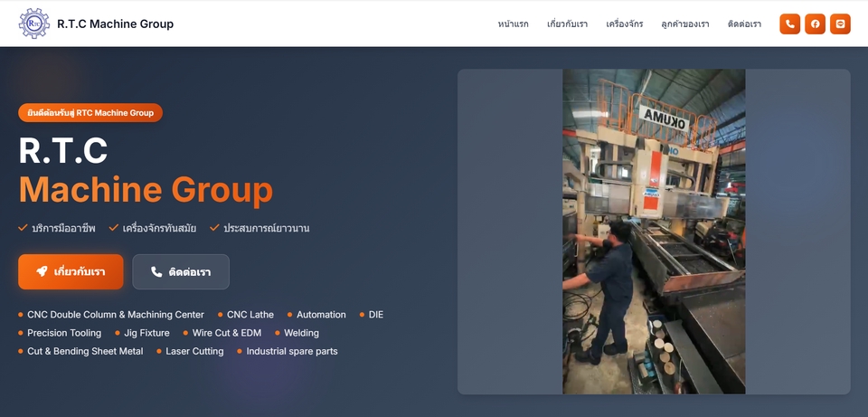The width and height of the screenshot is (868, 417).
Task: Click the CNC Lathe service item
Action: 250,315
